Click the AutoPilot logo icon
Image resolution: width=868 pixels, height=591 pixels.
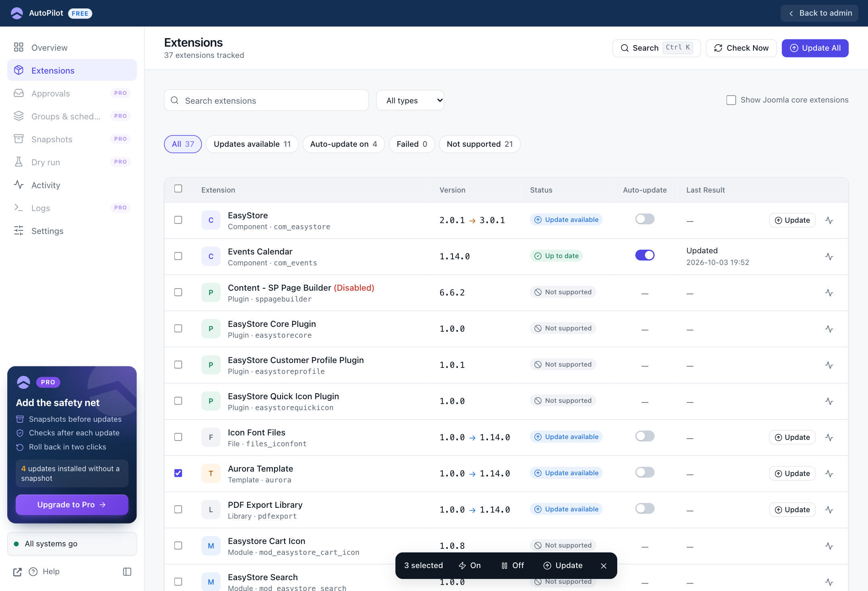tap(17, 13)
